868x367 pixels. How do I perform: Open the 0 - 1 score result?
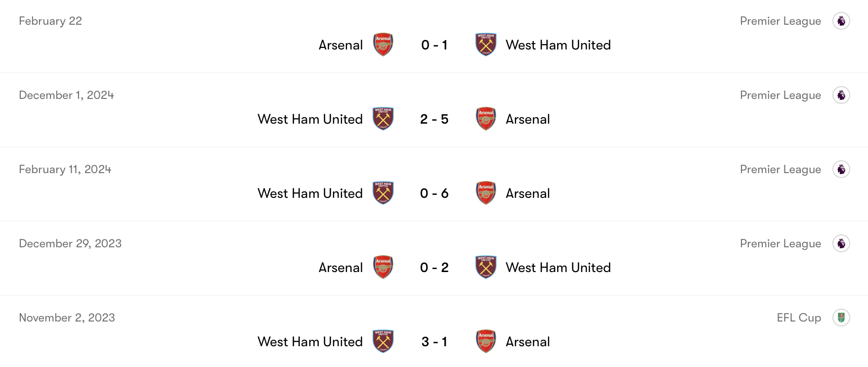434,45
